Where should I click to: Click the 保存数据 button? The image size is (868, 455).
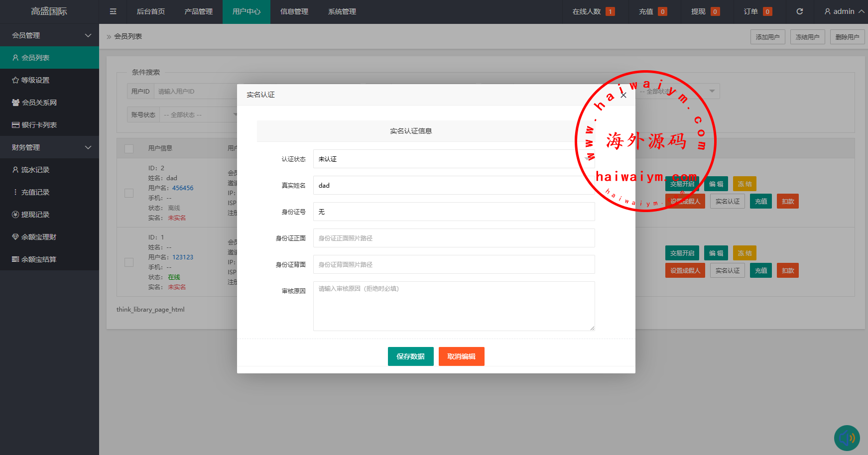pyautogui.click(x=410, y=356)
